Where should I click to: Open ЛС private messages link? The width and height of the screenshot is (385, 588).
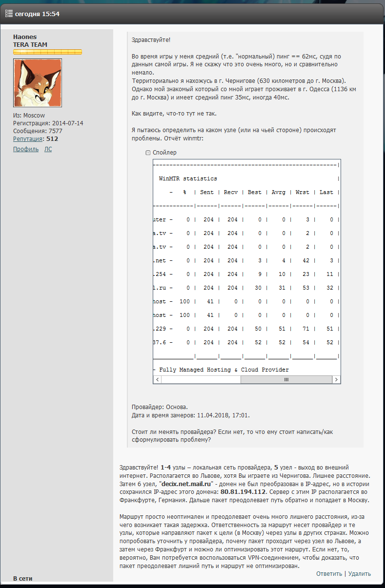48,149
